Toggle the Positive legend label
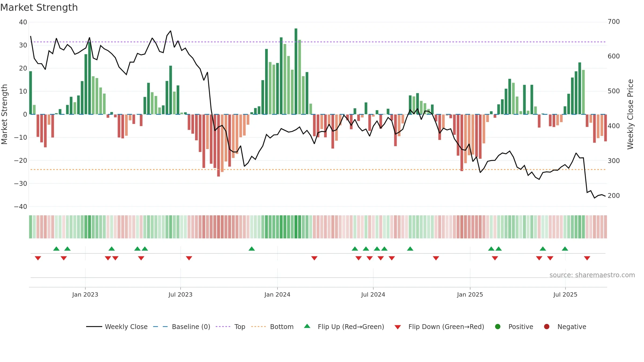 (521, 327)
